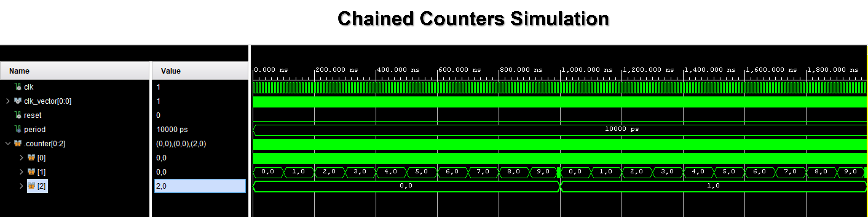
Task: Click the reset signal icon
Action: click(x=18, y=115)
